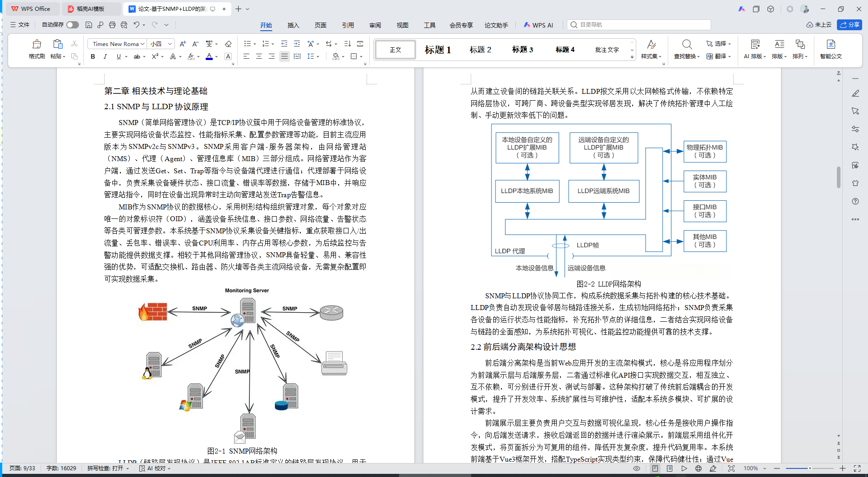Click the 分享 (Share) button
Viewport: 868px width, 477px height.
(850, 25)
